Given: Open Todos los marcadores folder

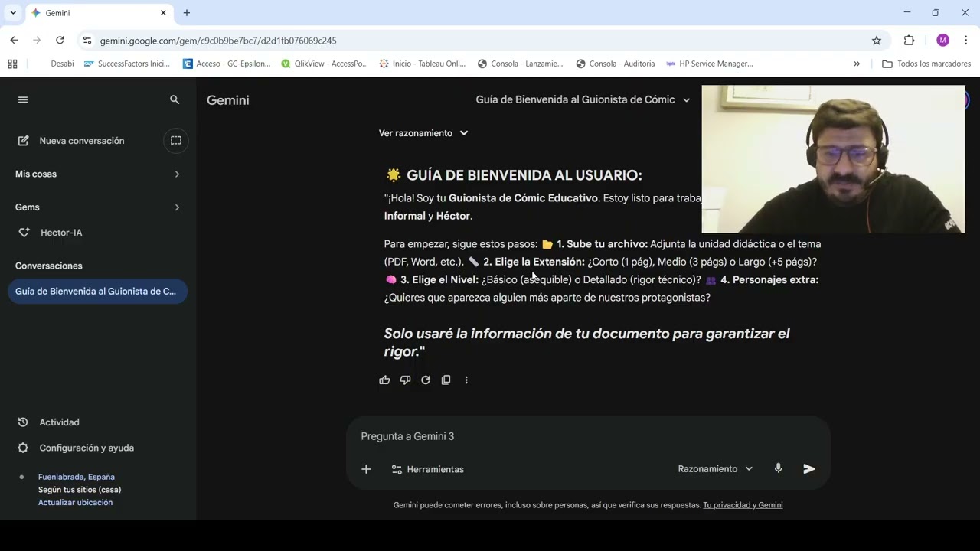Looking at the screenshot, I should point(926,64).
